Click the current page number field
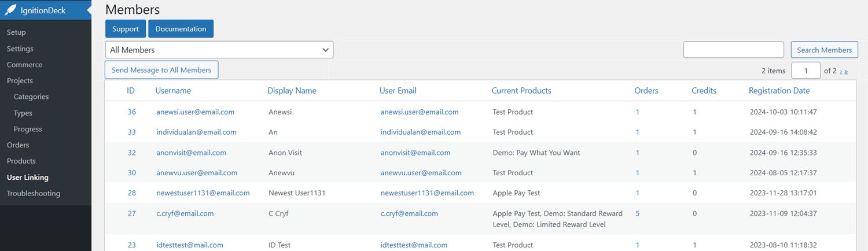 pos(805,71)
